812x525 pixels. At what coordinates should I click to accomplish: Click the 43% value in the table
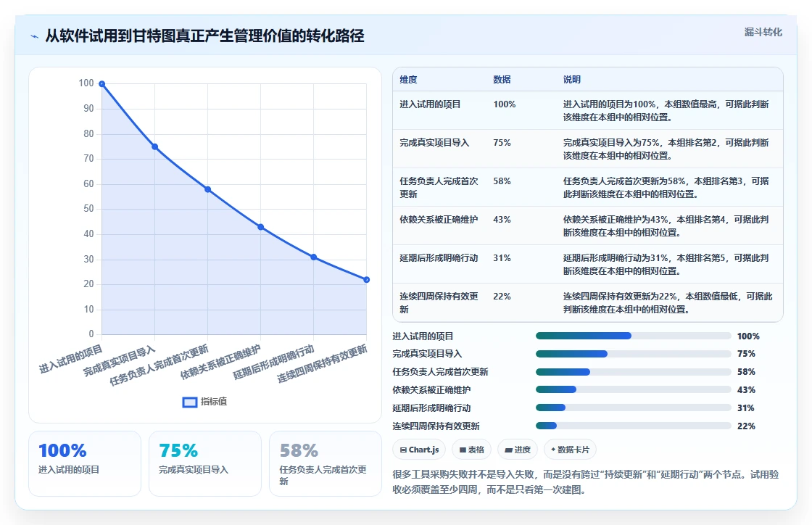coord(502,220)
